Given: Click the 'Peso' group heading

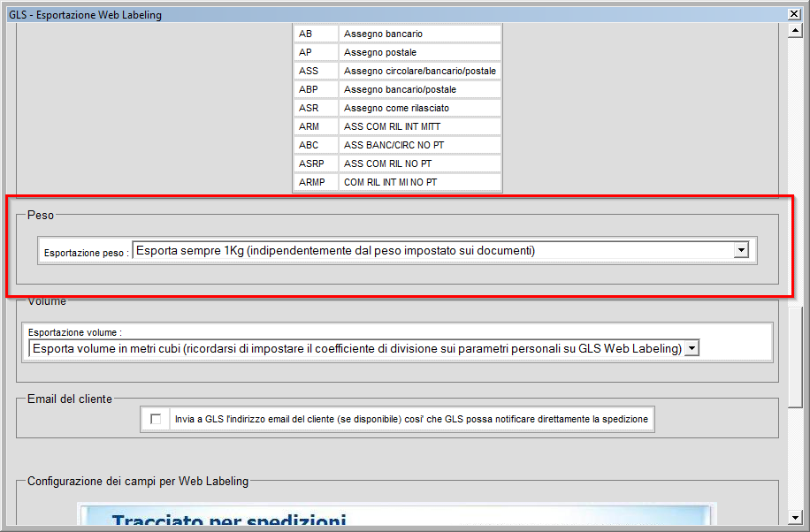Looking at the screenshot, I should click(x=41, y=215).
